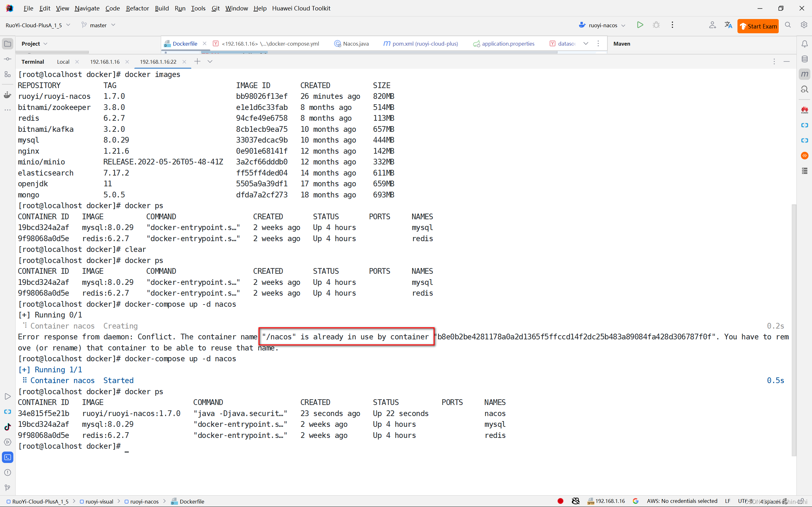Open IDE settings gear icon
Screen dimensions: 812x507
point(804,25)
